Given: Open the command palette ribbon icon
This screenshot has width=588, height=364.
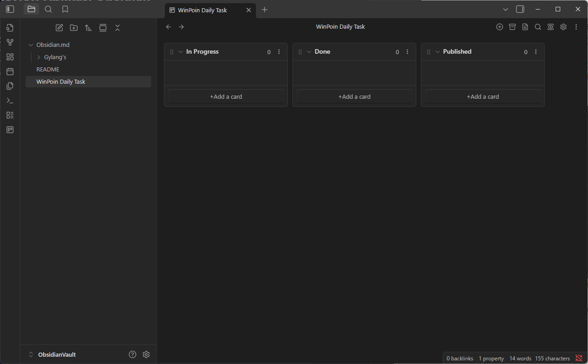Looking at the screenshot, I should click(x=10, y=101).
